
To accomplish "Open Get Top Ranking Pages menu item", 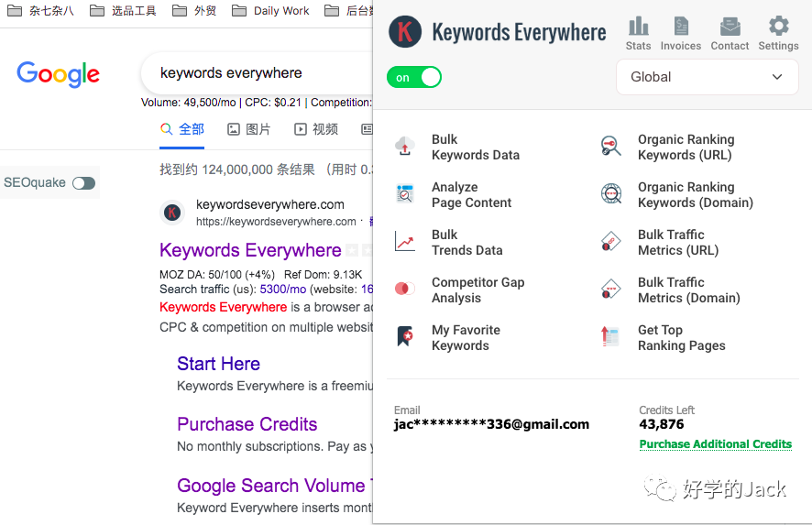I will click(x=682, y=337).
